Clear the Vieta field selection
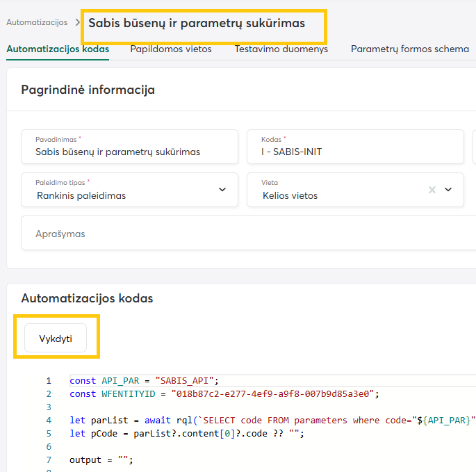This screenshot has height=472, width=476. click(x=432, y=190)
